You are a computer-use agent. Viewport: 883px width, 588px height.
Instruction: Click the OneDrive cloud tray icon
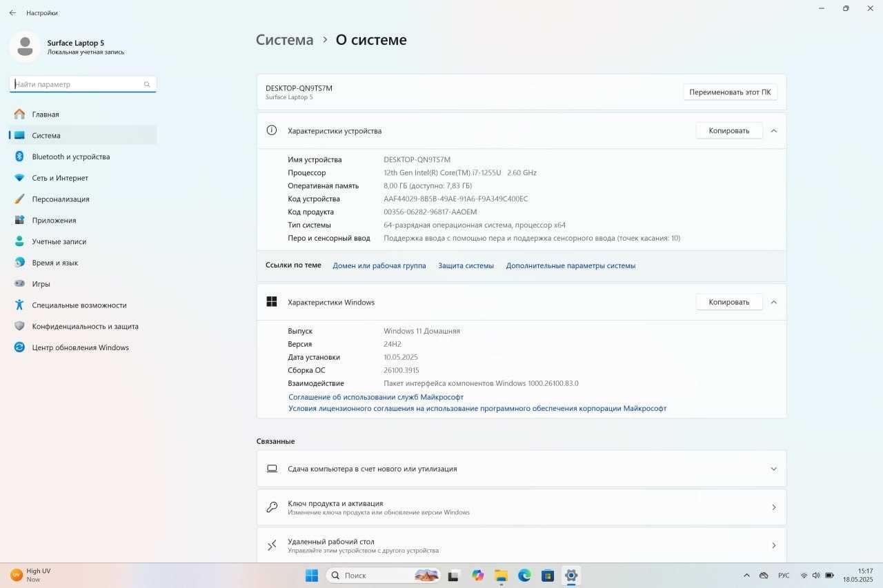point(764,575)
